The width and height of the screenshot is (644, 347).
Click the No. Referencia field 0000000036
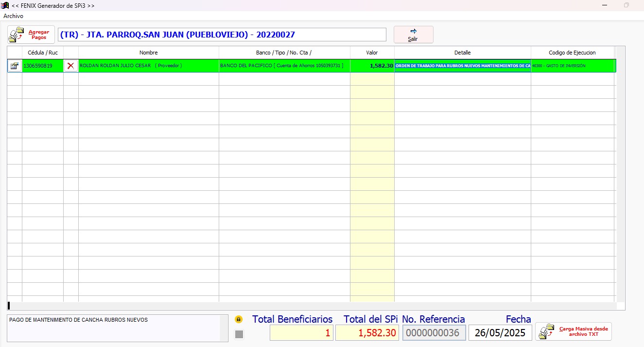[x=434, y=333]
